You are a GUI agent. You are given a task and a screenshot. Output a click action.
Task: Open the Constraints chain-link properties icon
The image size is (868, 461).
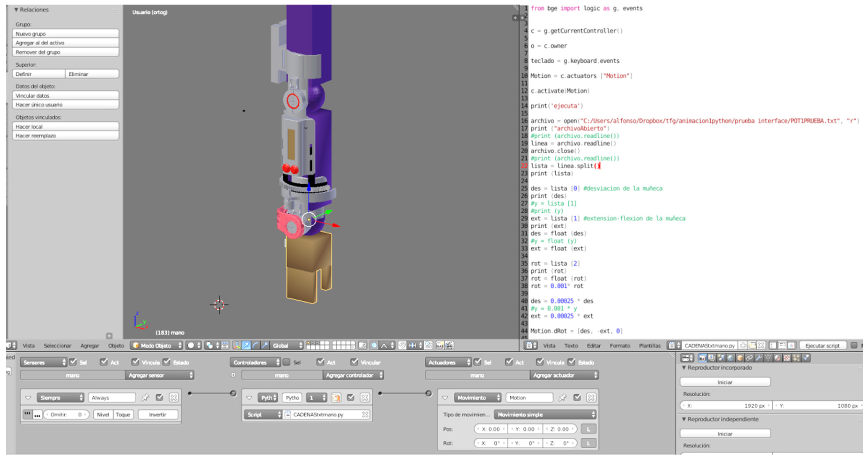pyautogui.click(x=749, y=358)
